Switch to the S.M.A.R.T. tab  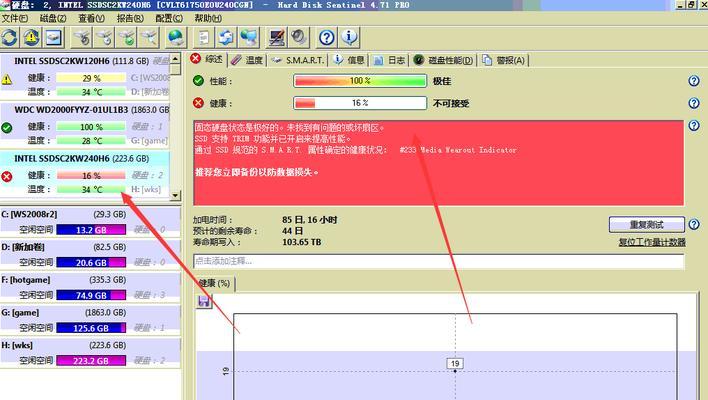click(298, 60)
